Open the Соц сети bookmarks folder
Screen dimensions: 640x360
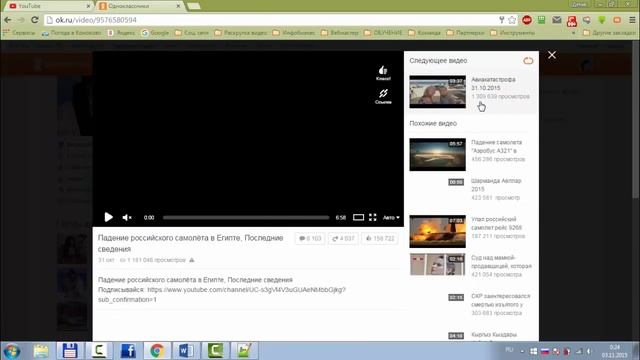(192, 32)
